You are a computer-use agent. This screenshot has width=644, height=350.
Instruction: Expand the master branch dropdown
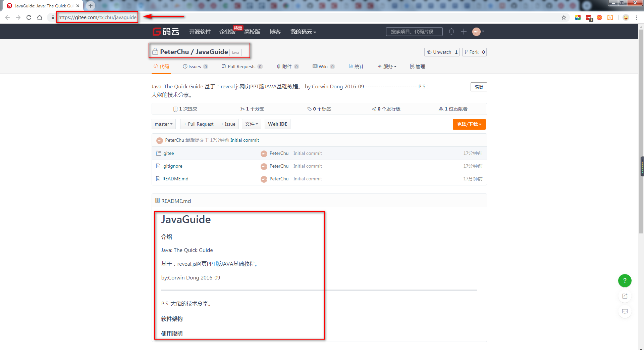click(x=164, y=124)
